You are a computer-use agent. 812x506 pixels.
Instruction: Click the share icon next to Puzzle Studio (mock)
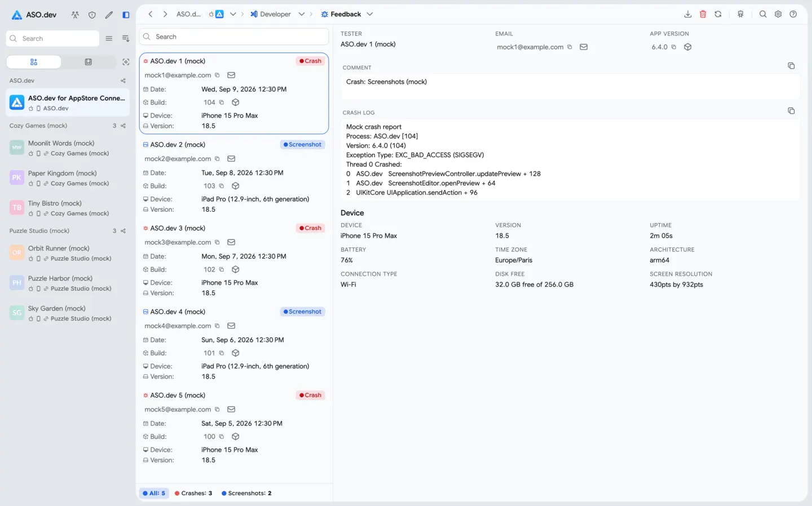click(x=123, y=231)
